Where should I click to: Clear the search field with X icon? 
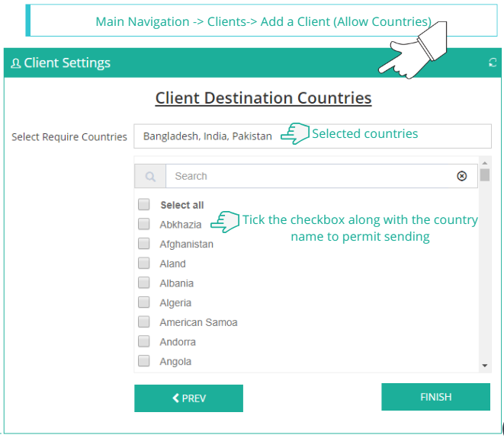[461, 176]
